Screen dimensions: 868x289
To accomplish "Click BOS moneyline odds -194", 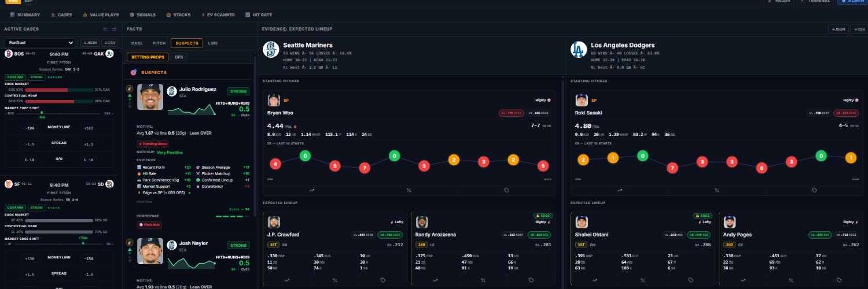I will pyautogui.click(x=30, y=128).
